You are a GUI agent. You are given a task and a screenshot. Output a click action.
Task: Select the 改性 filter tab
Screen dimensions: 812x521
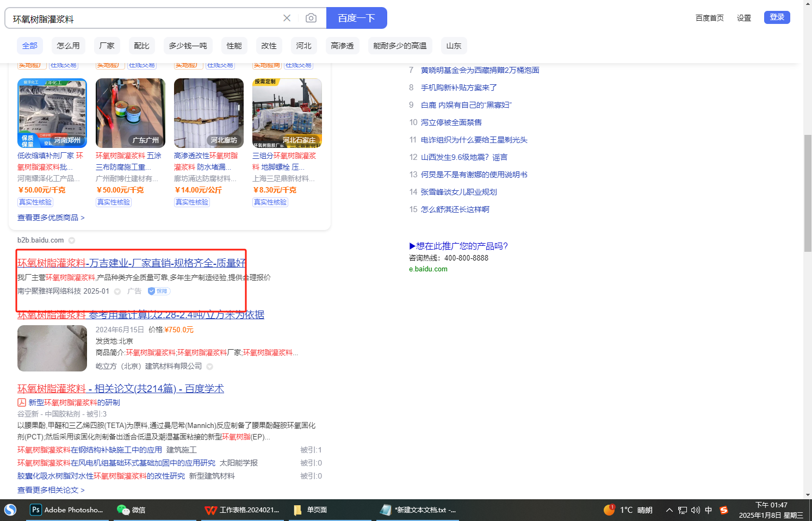(269, 46)
